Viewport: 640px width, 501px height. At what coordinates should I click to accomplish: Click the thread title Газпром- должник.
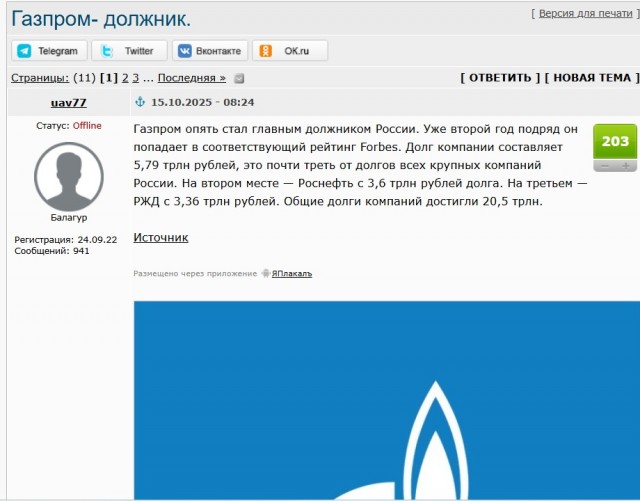coord(101,19)
